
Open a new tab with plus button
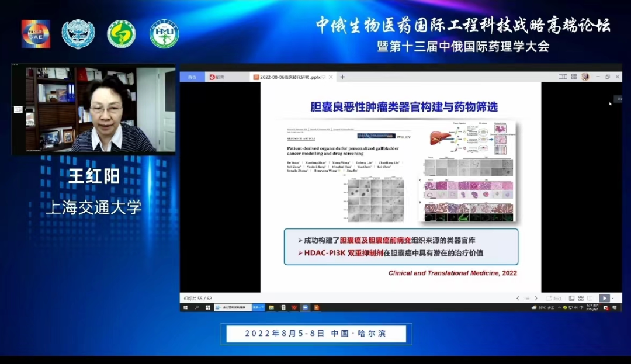click(342, 77)
